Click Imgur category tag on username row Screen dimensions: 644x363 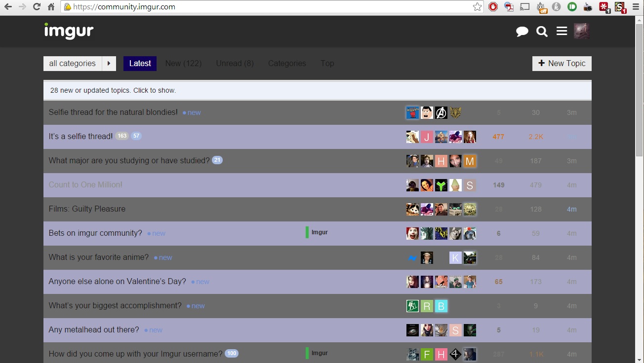pos(317,353)
